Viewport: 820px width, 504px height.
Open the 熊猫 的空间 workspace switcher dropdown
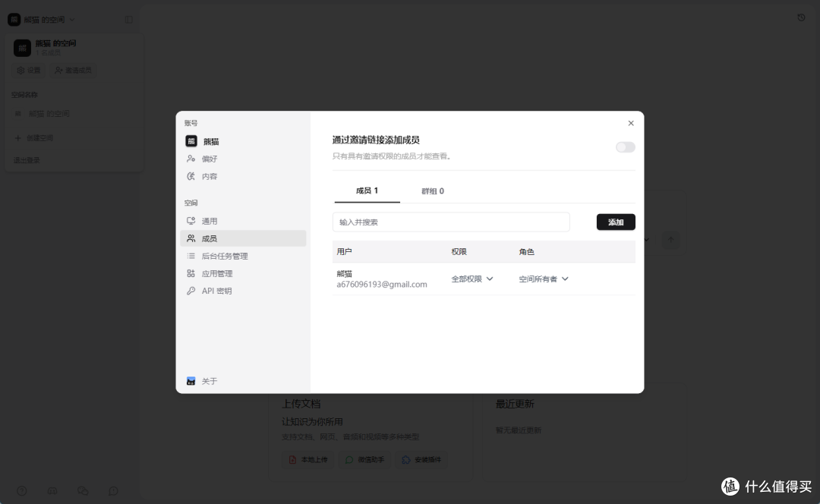pyautogui.click(x=41, y=19)
